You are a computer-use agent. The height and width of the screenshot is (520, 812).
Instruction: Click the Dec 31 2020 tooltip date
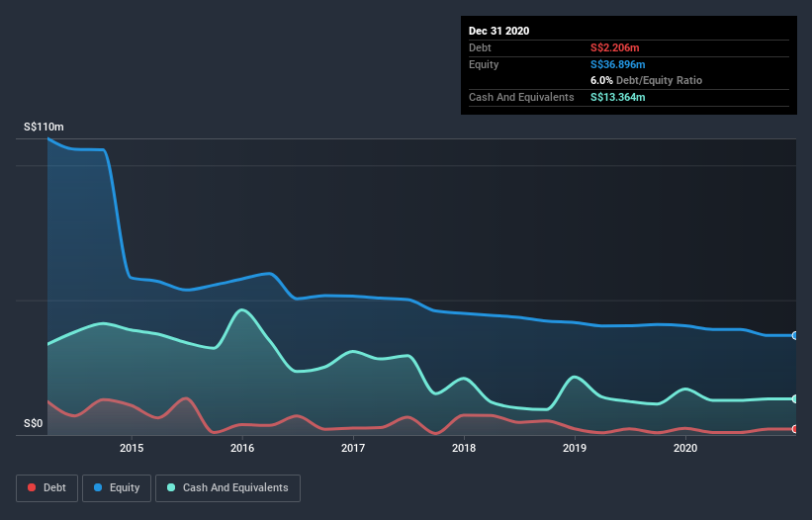[498, 31]
